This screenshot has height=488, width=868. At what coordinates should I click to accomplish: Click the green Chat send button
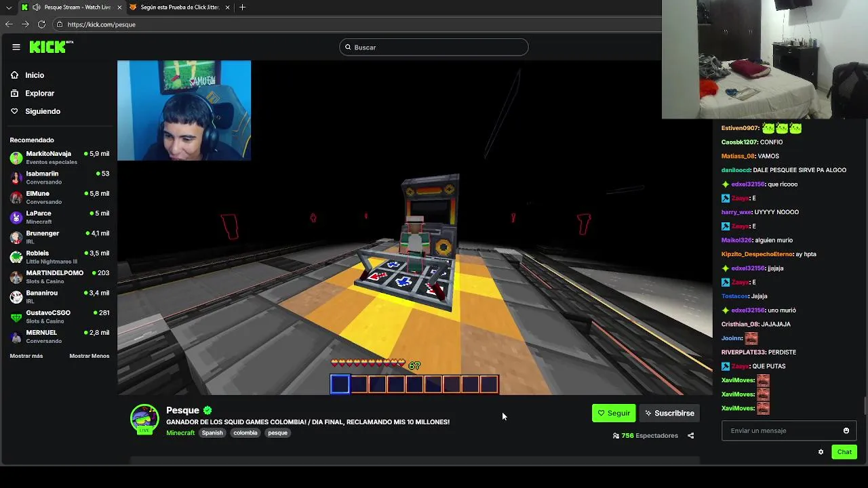tap(844, 452)
